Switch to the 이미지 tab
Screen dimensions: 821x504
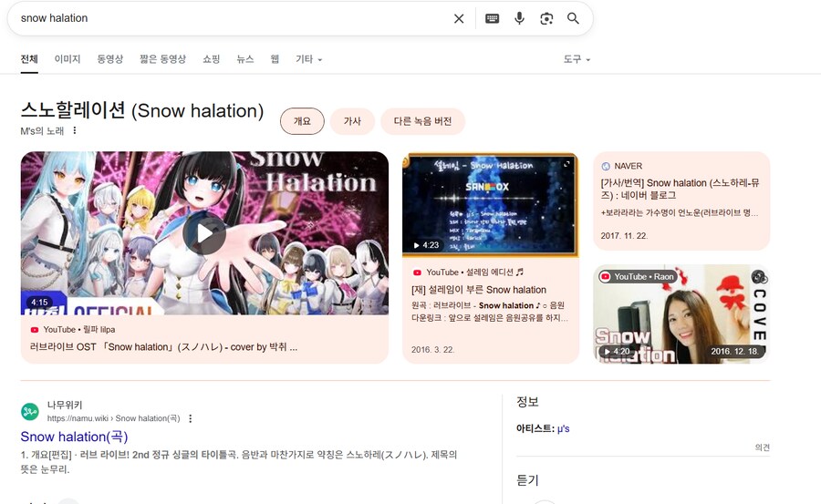pos(68,59)
